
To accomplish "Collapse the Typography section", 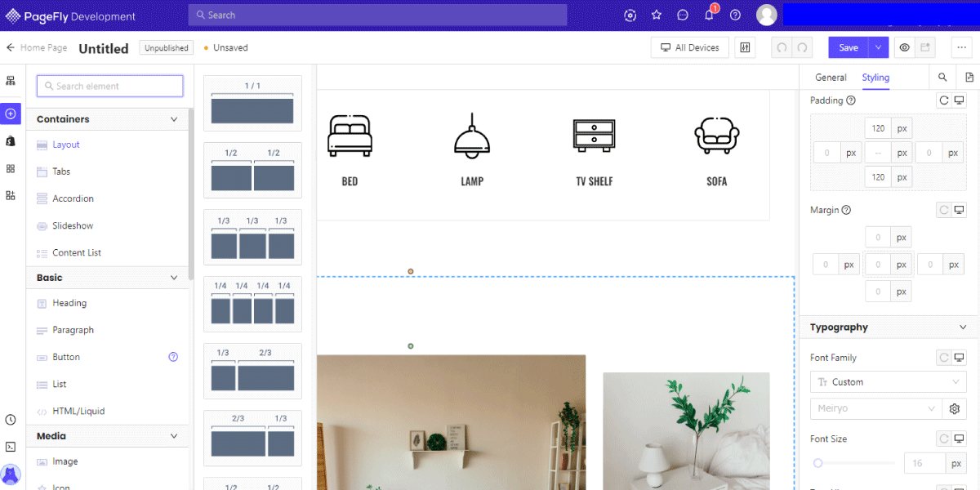I will pos(963,327).
